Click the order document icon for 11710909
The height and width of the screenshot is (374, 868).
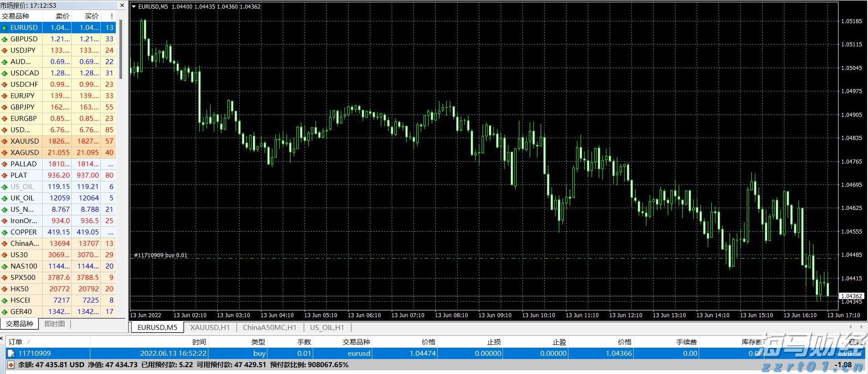(11, 354)
